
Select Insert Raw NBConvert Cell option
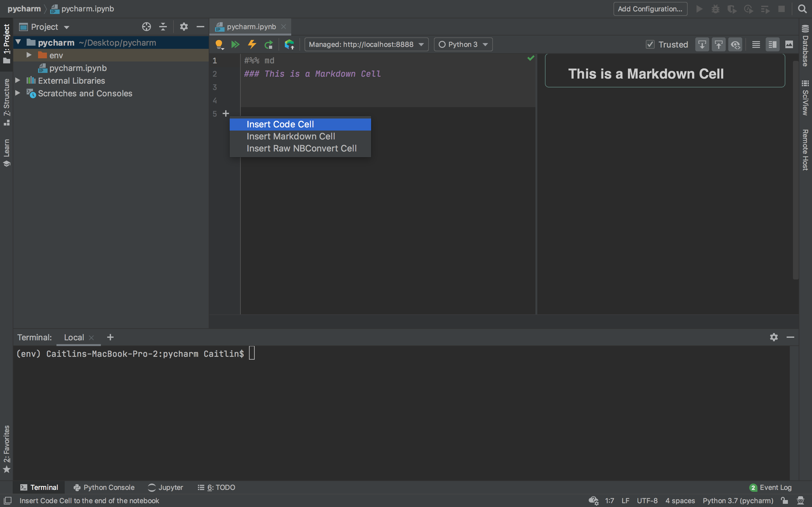tap(302, 148)
